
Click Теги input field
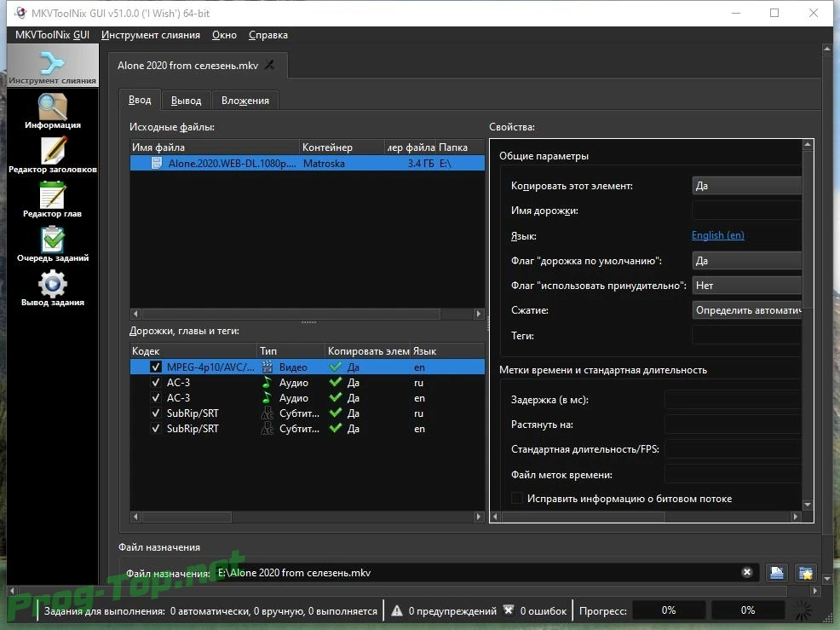click(747, 336)
